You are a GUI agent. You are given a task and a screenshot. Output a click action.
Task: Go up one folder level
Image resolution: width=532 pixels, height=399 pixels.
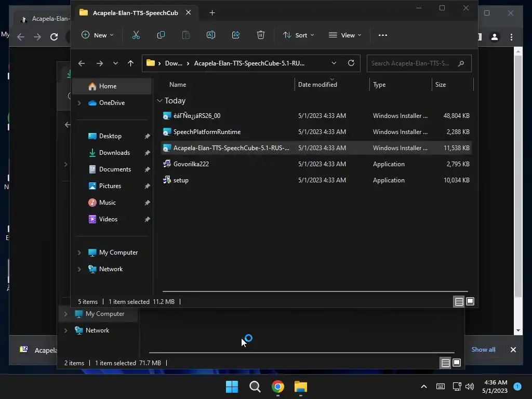click(130, 63)
